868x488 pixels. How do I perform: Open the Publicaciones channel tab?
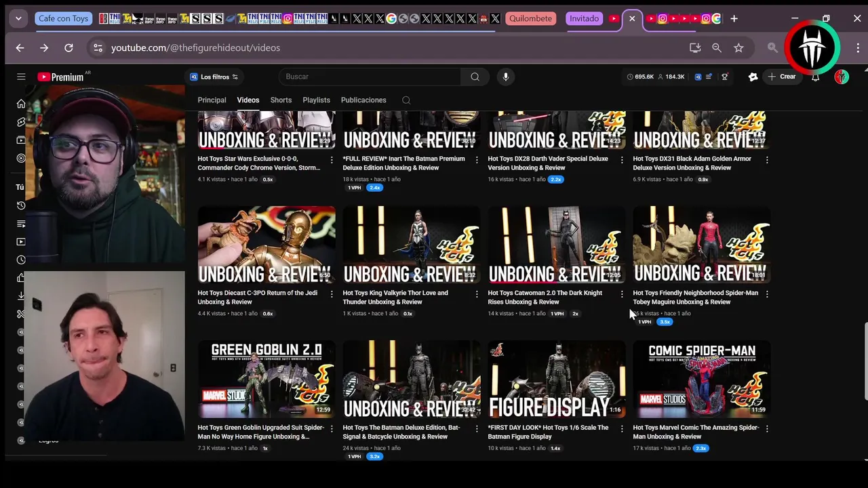pos(363,100)
